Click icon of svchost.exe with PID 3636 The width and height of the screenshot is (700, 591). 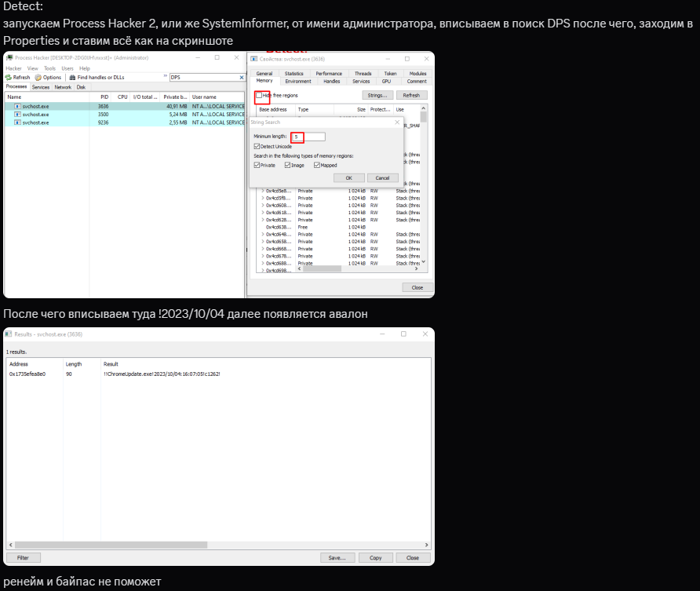(17, 106)
